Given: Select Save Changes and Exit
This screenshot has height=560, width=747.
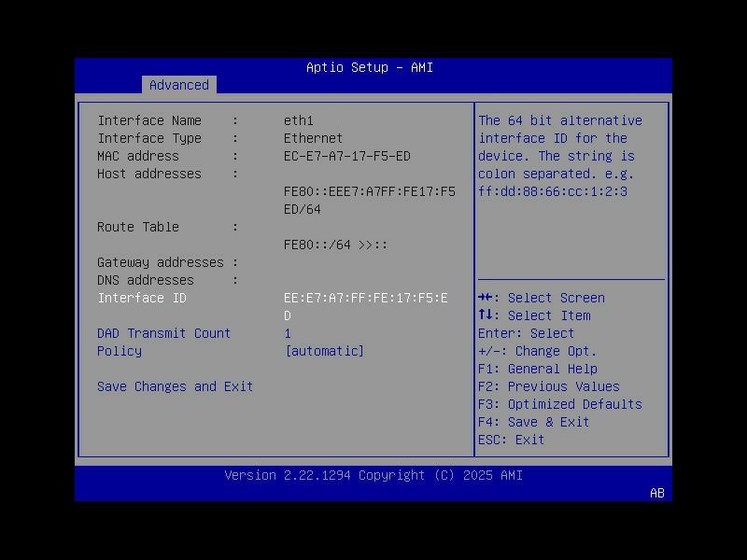Looking at the screenshot, I should pos(175,385).
